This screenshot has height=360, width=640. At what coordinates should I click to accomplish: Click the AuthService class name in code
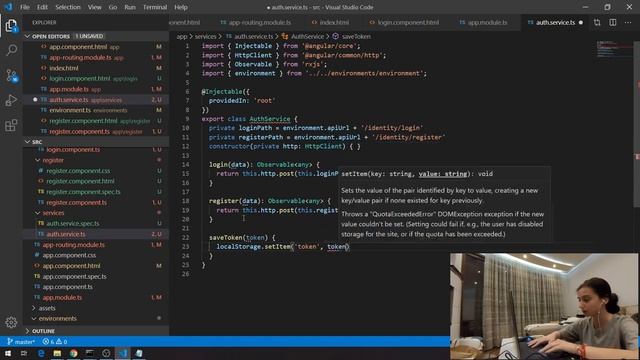point(270,119)
